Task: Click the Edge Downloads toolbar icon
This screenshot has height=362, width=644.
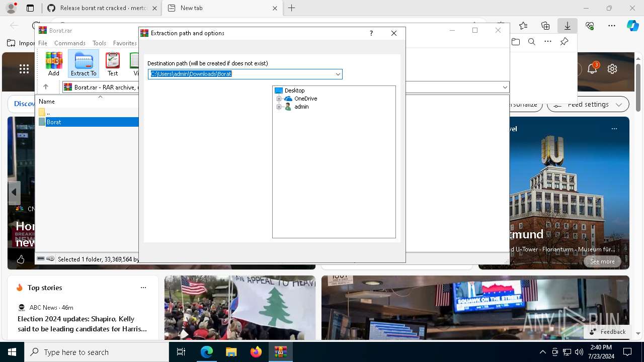Action: pos(568,26)
